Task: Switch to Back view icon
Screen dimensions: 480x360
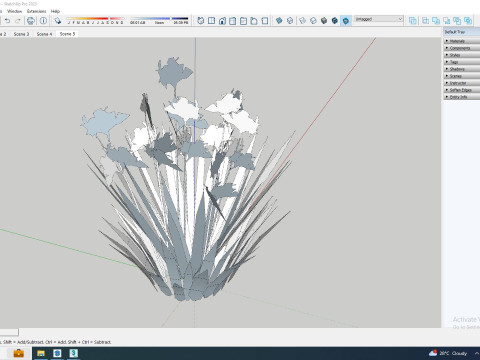Action: pyautogui.click(x=243, y=21)
